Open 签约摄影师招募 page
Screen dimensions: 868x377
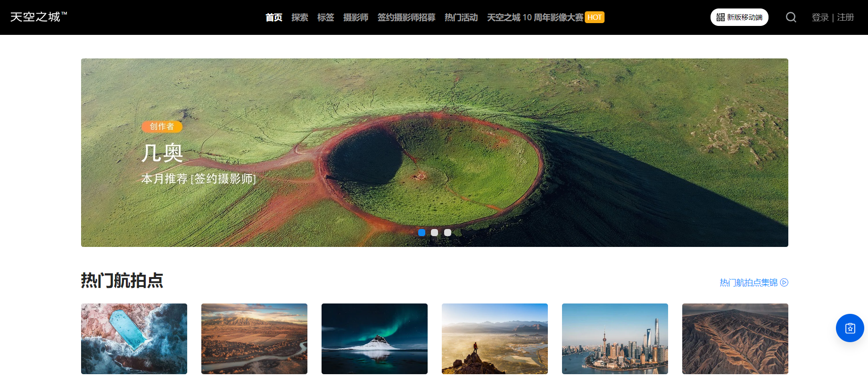(406, 17)
